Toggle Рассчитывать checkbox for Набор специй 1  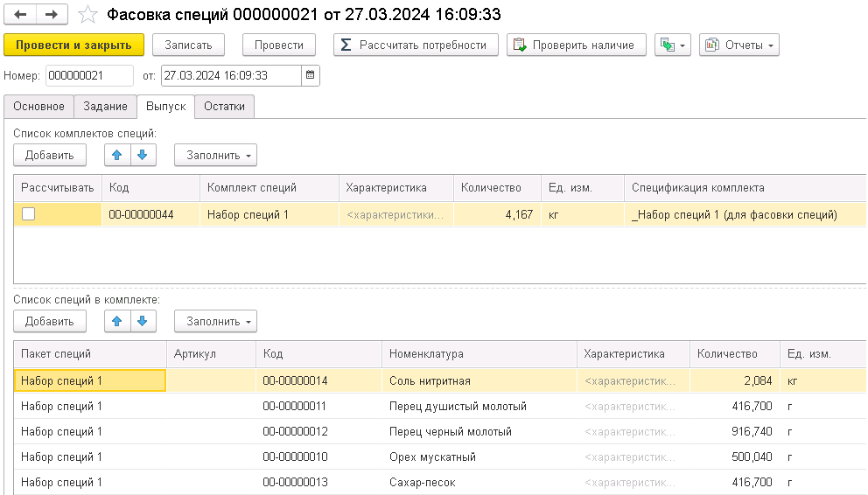29,214
